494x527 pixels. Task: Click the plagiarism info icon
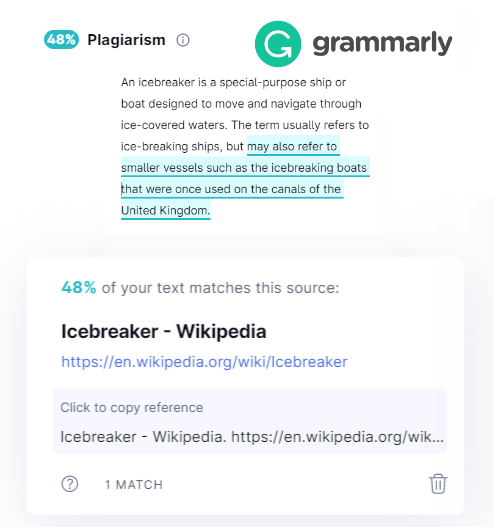[183, 40]
